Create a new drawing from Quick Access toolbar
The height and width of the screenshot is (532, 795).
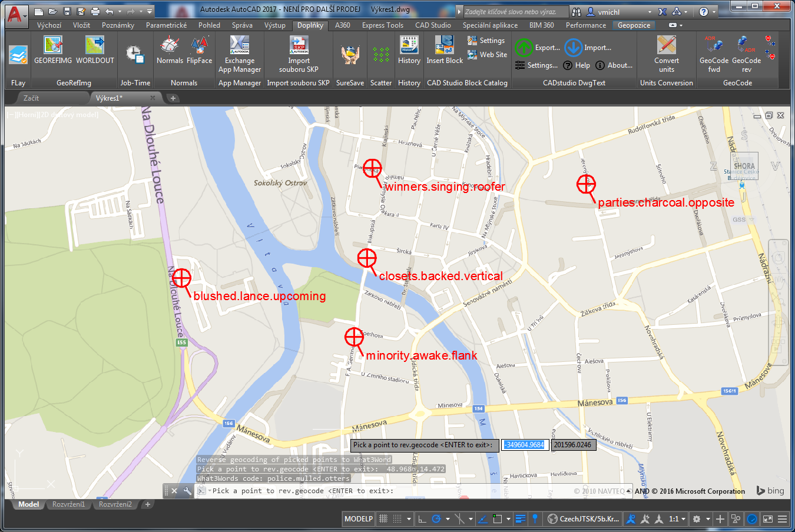(39, 11)
